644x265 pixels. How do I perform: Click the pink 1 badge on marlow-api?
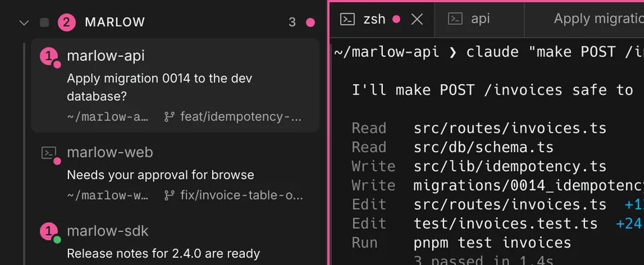(x=49, y=56)
